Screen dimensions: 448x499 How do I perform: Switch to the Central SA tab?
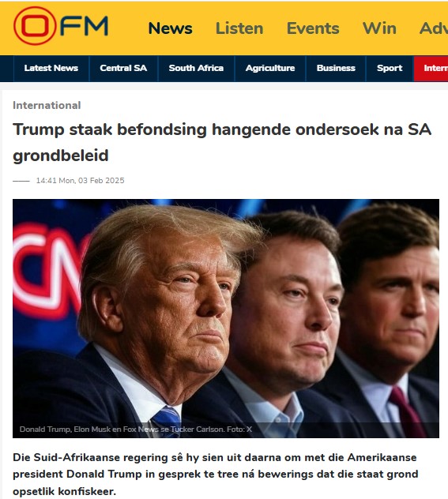[x=123, y=68]
